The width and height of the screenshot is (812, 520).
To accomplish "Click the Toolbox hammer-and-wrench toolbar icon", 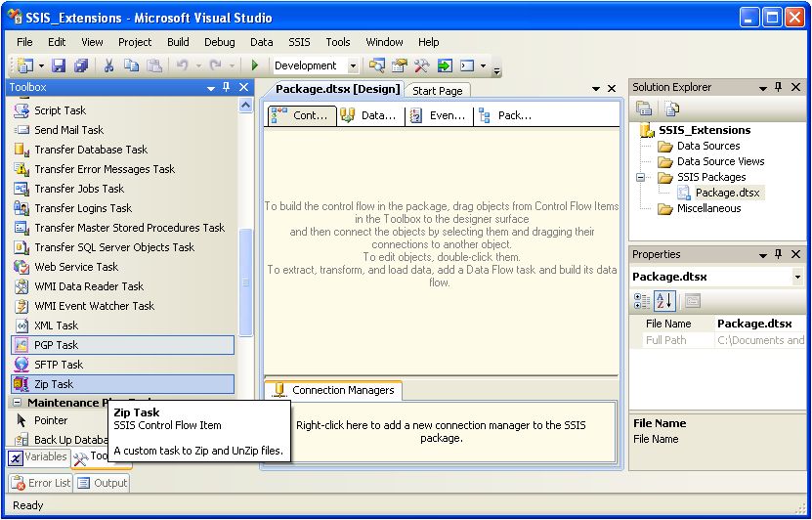I will [x=421, y=65].
